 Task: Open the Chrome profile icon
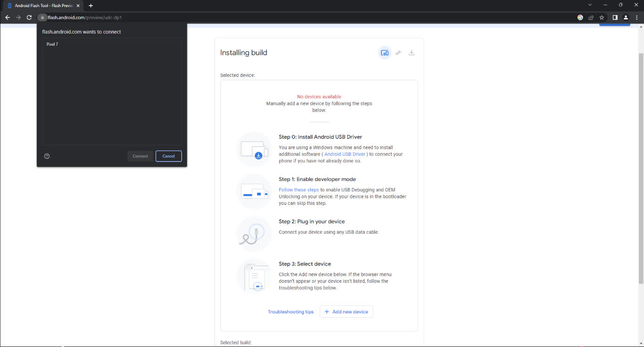pos(626,17)
